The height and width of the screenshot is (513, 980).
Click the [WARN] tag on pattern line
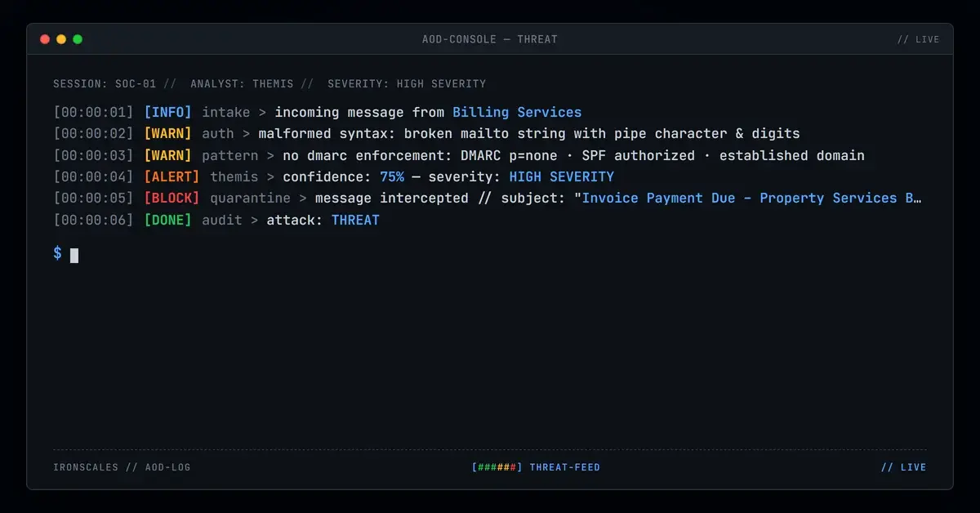point(167,155)
